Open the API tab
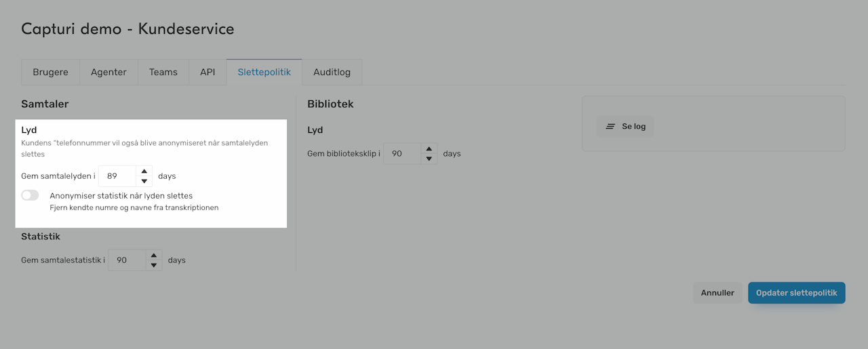 point(208,73)
